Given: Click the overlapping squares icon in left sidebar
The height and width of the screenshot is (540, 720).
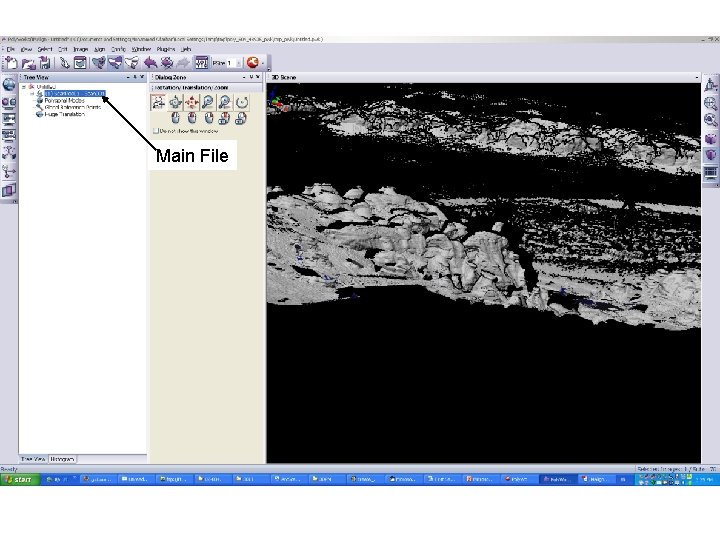Looking at the screenshot, I should [9, 190].
